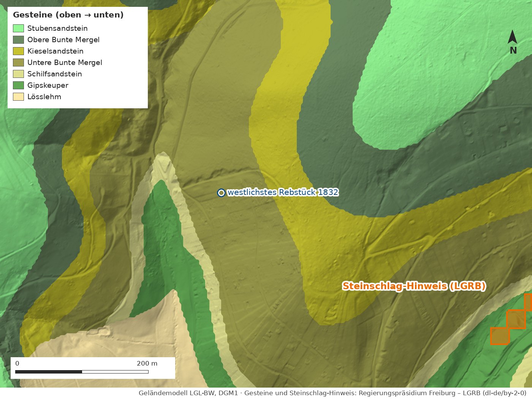Click the "Obere Bunte Mergel" legend label

63,40
